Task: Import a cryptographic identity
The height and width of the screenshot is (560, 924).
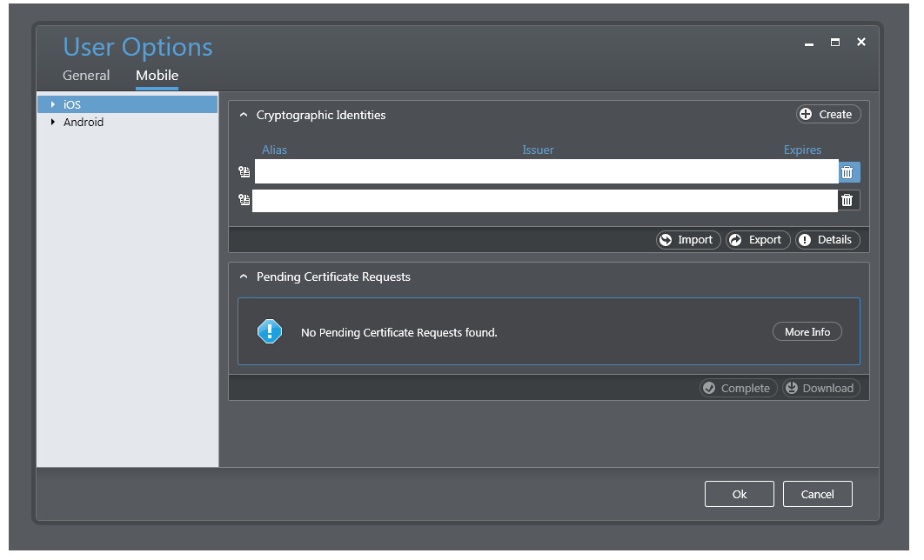Action: tap(688, 240)
